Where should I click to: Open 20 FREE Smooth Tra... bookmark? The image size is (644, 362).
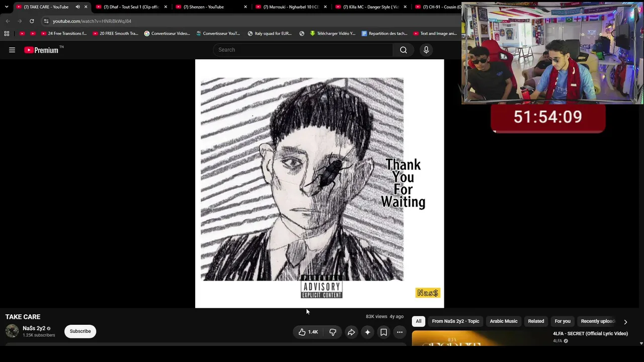point(116,34)
